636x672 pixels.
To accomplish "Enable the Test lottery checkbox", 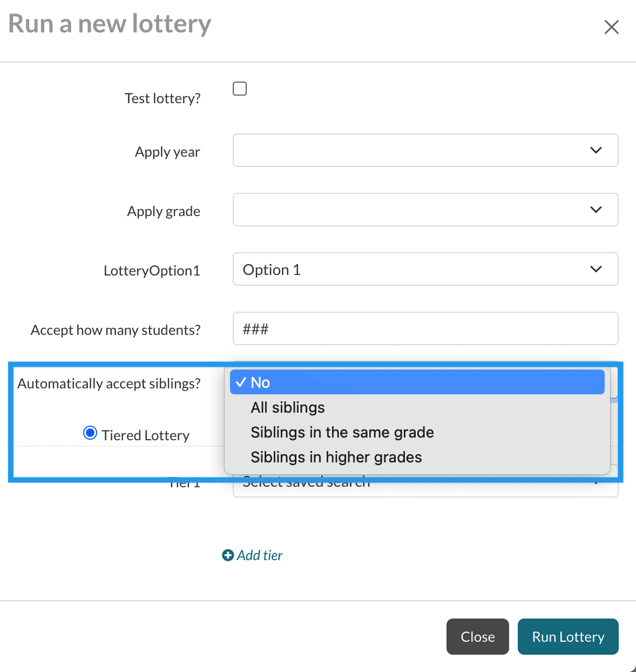I will tap(240, 89).
